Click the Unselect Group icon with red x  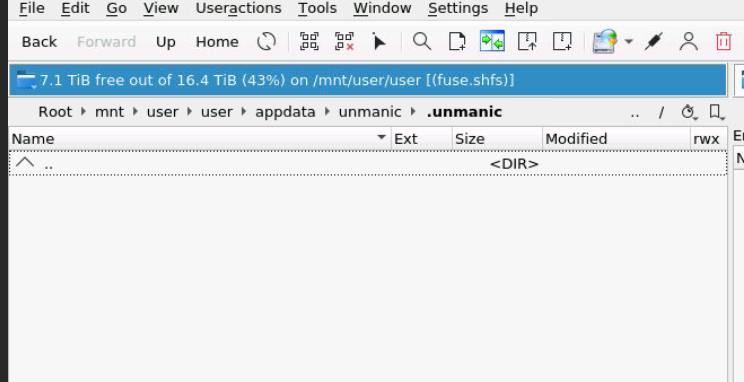[344, 42]
